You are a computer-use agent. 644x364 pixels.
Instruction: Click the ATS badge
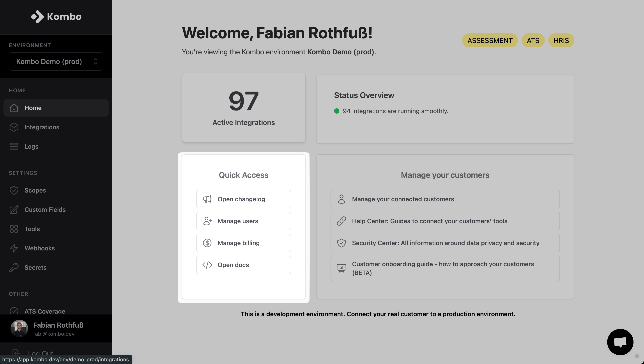pyautogui.click(x=533, y=40)
